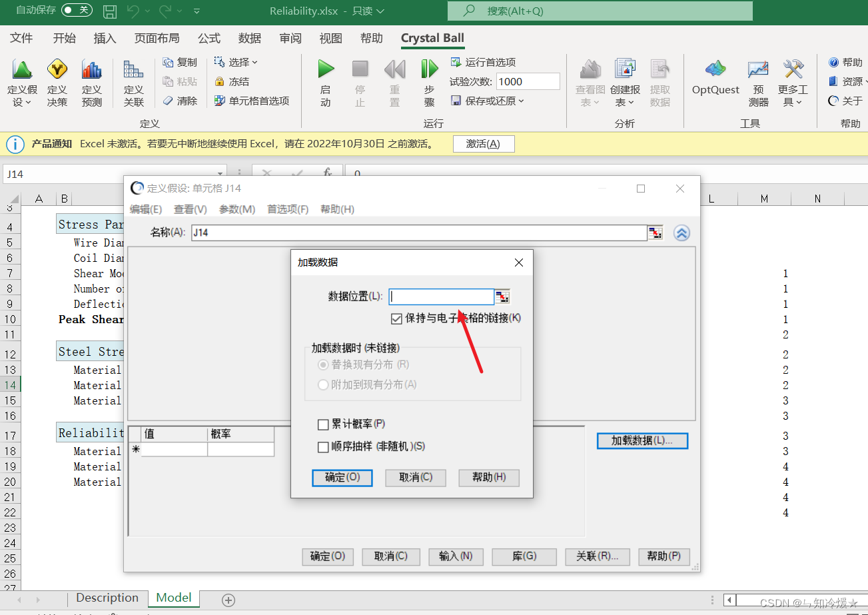This screenshot has height=615, width=868.
Task: Uncheck 保持与电子表格的链接
Action: [x=396, y=318]
